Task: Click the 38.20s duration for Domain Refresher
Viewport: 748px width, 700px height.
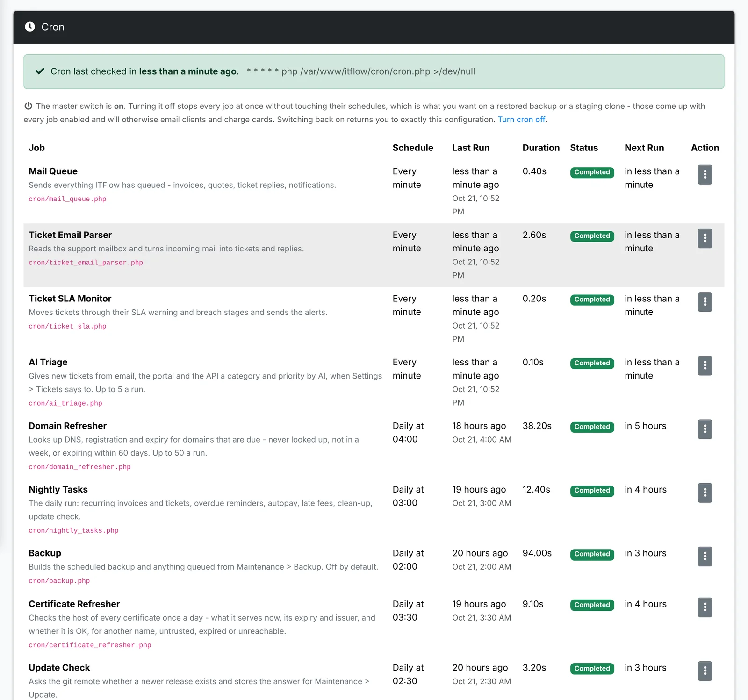Action: [x=537, y=426]
